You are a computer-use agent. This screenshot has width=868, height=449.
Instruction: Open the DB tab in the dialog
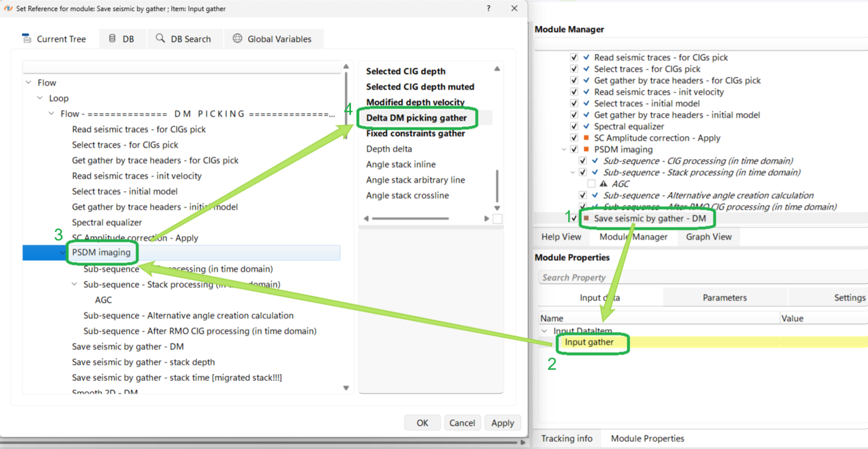coord(121,39)
